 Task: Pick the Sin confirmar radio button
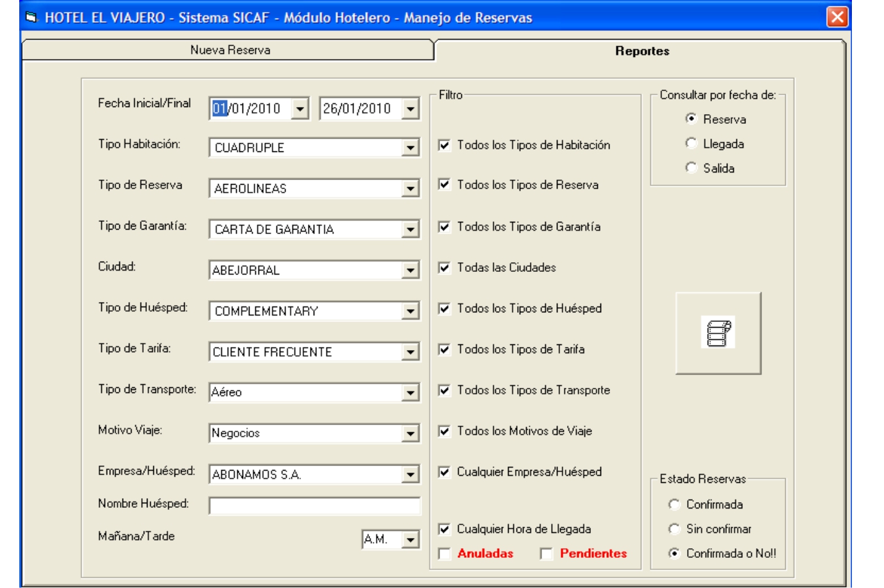[674, 529]
